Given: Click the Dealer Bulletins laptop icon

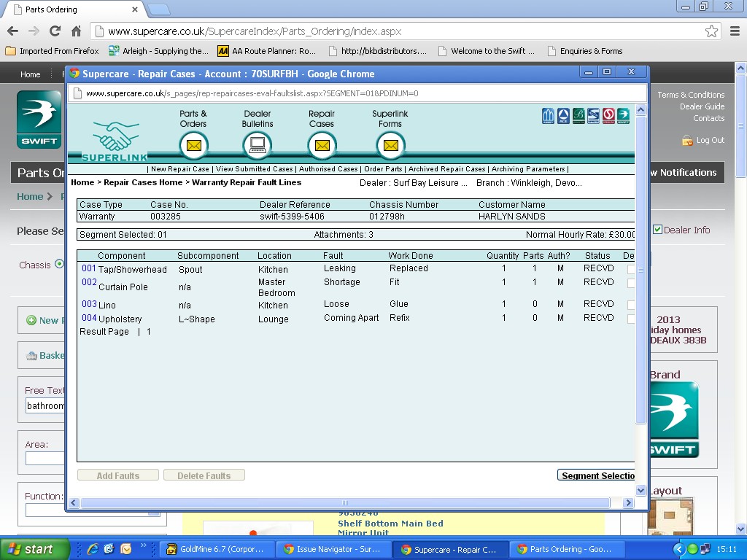Looking at the screenshot, I should point(257,145).
